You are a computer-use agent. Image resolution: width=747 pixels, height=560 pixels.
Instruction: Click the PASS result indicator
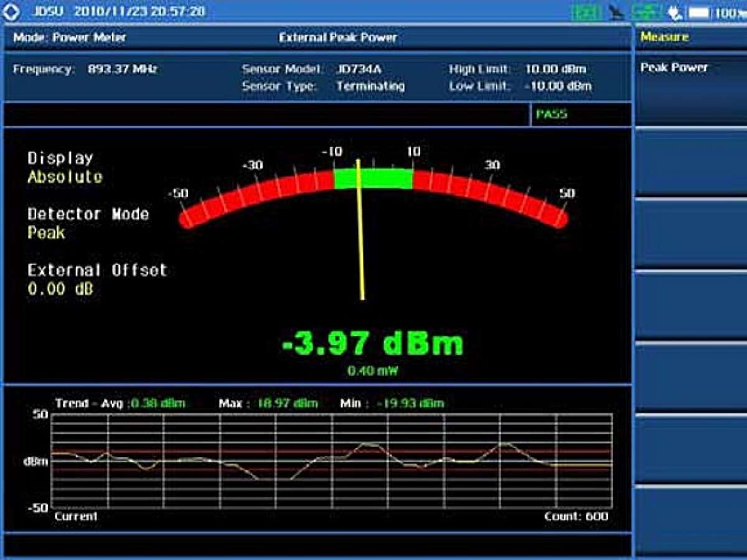[552, 114]
